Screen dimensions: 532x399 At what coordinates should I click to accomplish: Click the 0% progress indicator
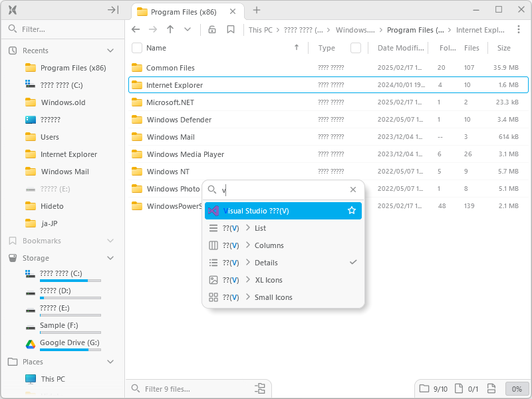516,388
